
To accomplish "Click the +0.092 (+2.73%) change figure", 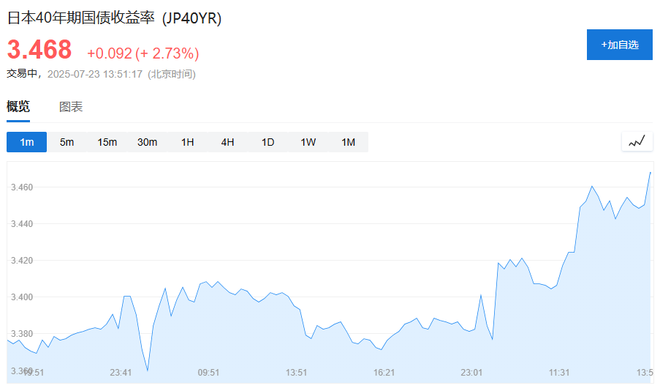I will 143,53.
